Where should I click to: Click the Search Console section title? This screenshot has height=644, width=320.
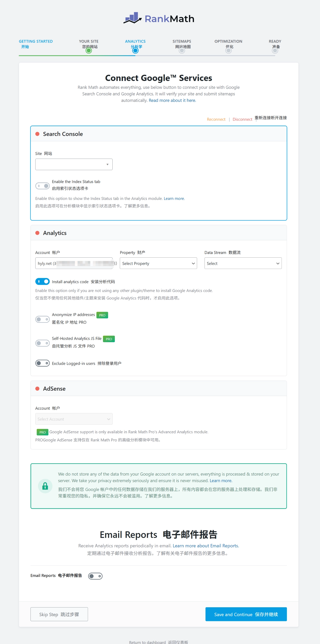coord(63,134)
